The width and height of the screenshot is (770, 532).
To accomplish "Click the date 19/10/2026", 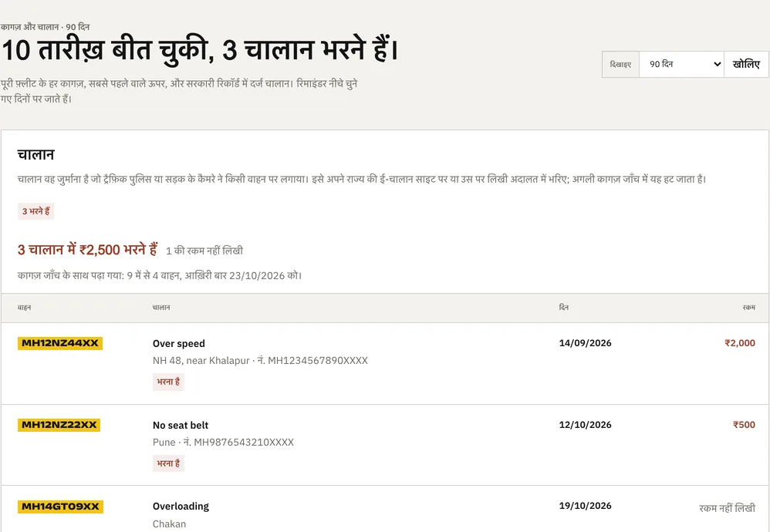I will 585,506.
